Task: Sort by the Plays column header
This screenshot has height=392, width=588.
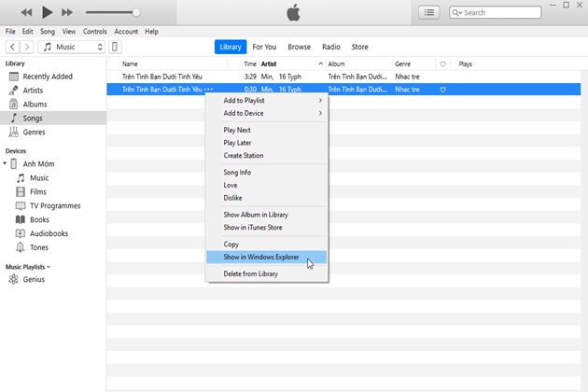Action: point(466,64)
